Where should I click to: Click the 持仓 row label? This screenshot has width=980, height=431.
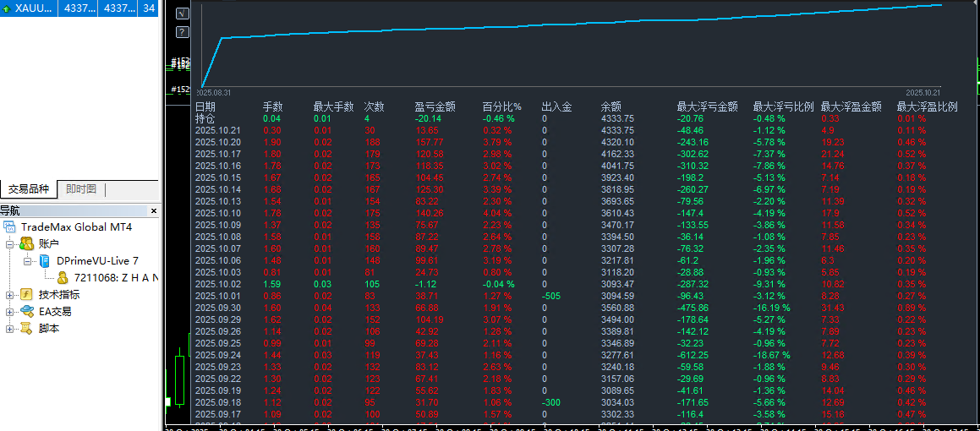pos(205,118)
